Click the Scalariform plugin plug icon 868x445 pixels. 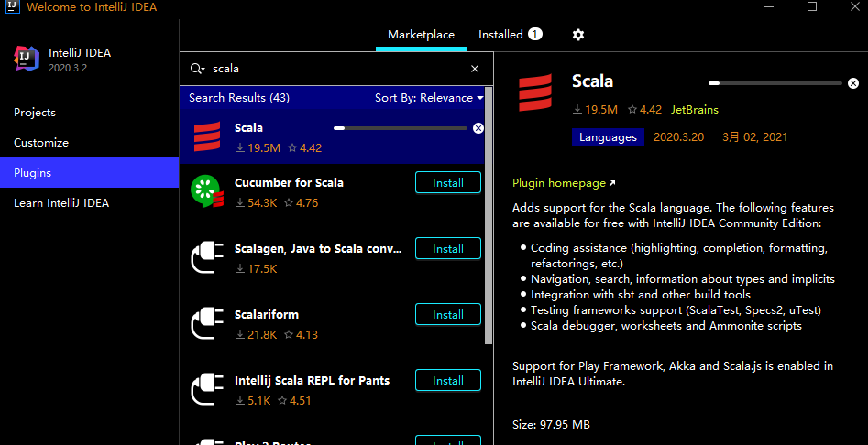click(207, 323)
